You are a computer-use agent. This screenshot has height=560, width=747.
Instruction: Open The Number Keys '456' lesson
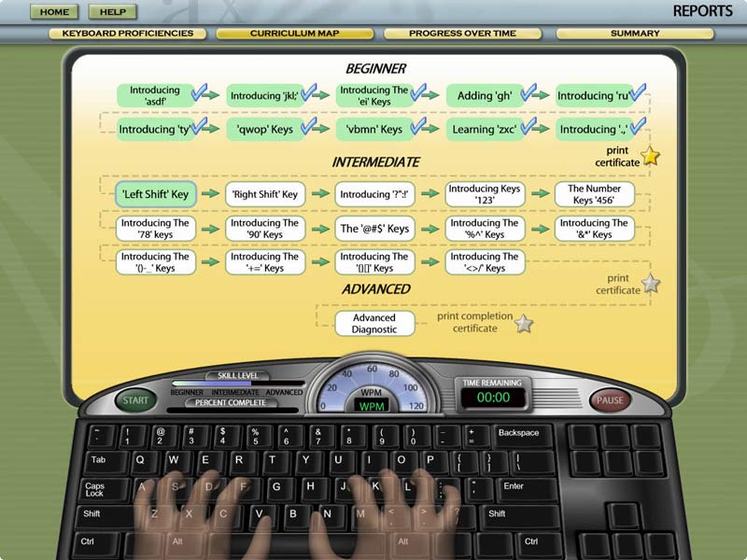(595, 194)
